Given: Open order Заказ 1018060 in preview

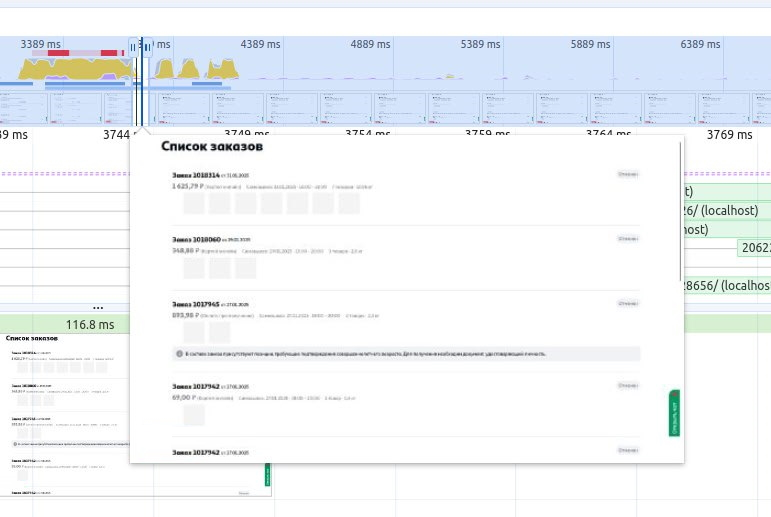Looking at the screenshot, I should coord(196,240).
